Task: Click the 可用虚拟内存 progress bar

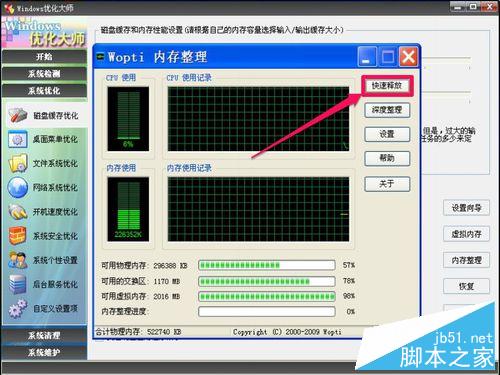Action: pyautogui.click(x=267, y=296)
